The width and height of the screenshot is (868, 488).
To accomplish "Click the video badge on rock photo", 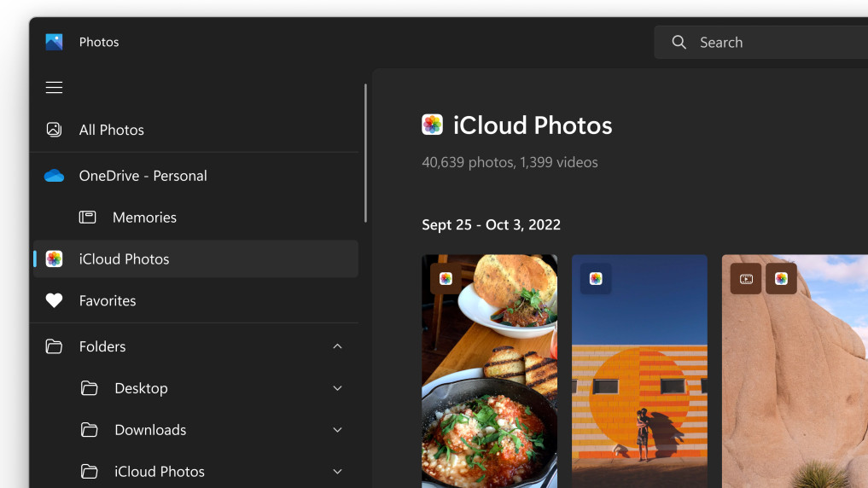I will tap(746, 279).
